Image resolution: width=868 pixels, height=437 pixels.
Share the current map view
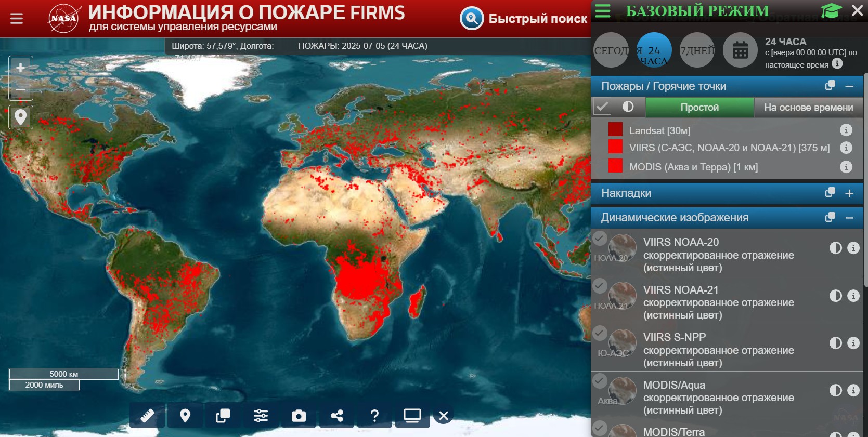coord(337,416)
